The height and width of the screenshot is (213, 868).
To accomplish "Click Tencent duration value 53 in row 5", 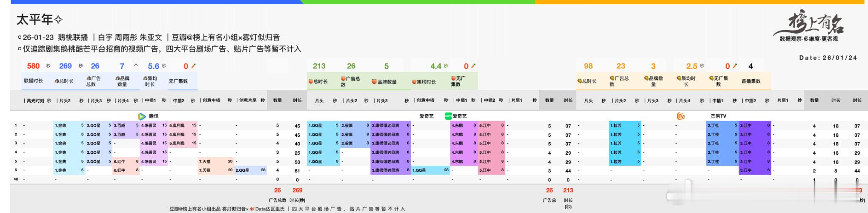I will tap(297, 162).
